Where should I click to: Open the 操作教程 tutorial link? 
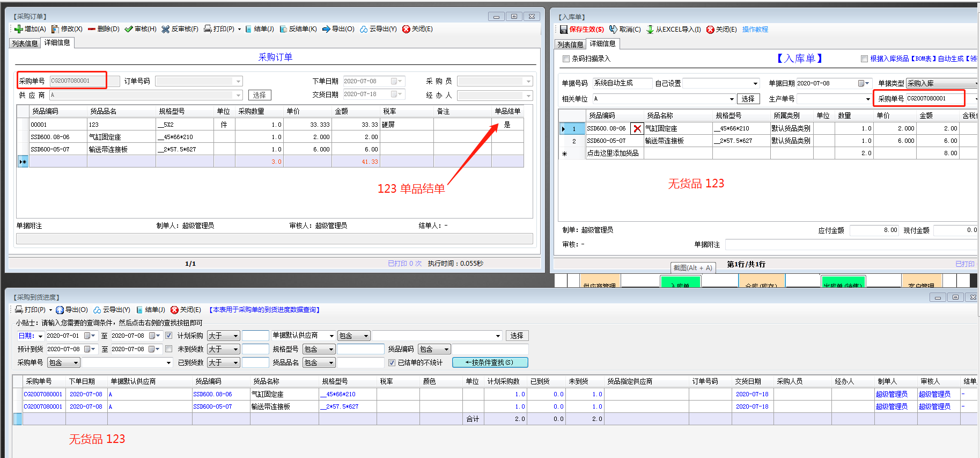pos(755,30)
